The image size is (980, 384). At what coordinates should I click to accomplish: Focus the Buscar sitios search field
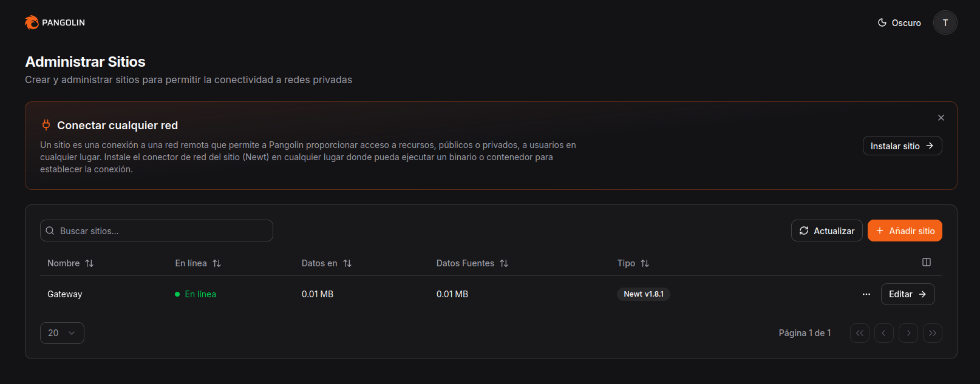tap(157, 231)
